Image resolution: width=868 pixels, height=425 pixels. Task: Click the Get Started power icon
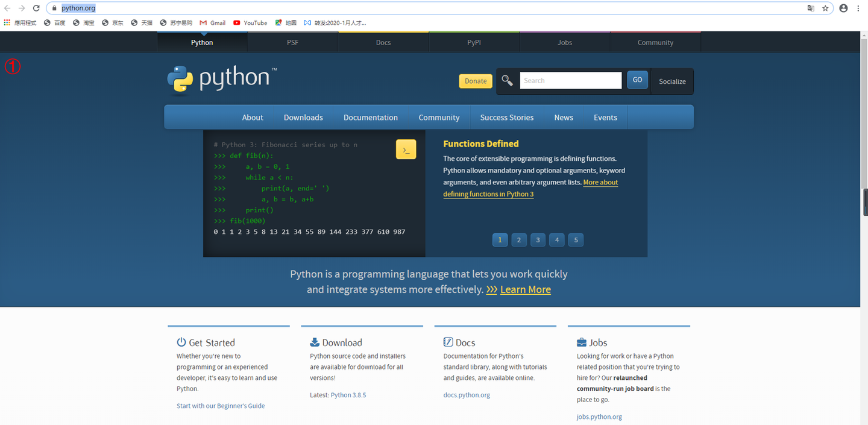pos(181,342)
